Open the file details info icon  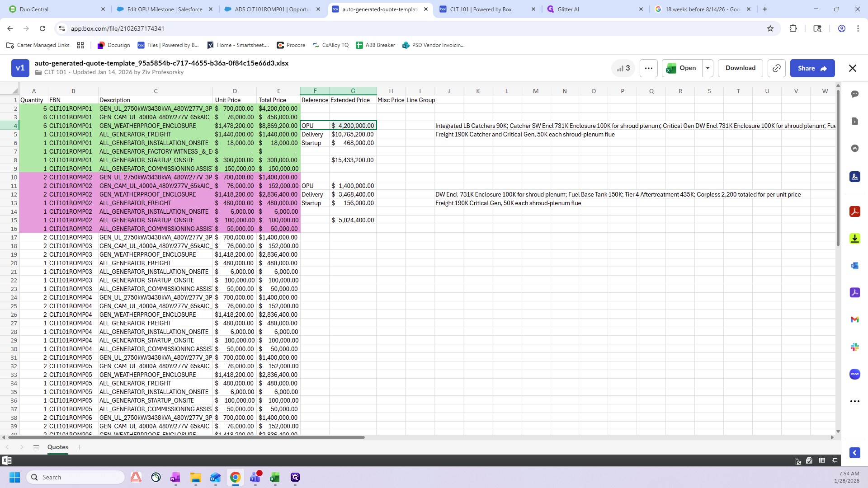[854, 121]
